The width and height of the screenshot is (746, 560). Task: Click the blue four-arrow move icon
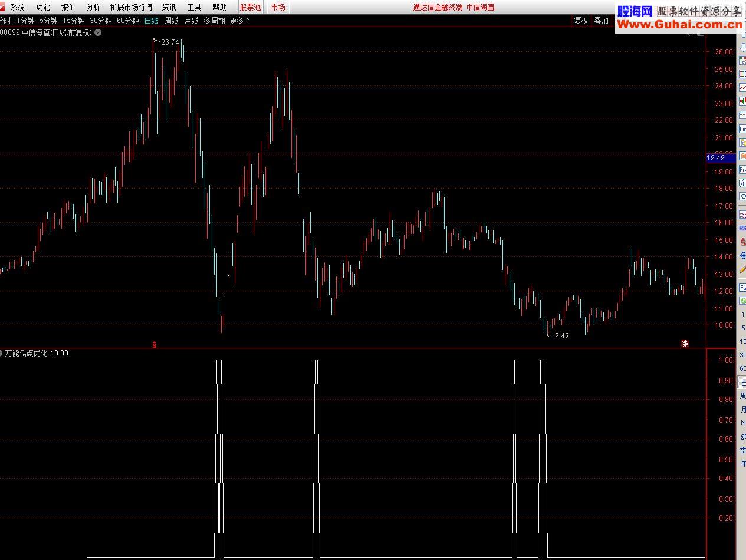coord(742,256)
